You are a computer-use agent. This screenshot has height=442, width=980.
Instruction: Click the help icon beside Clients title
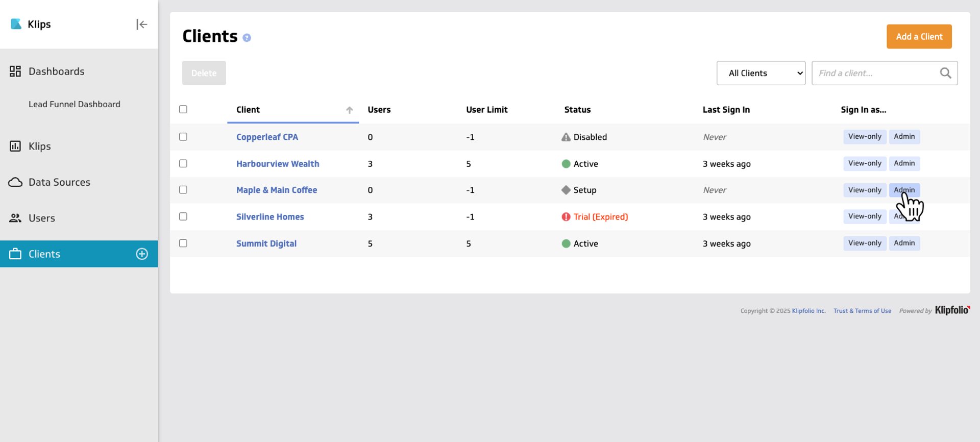(247, 38)
